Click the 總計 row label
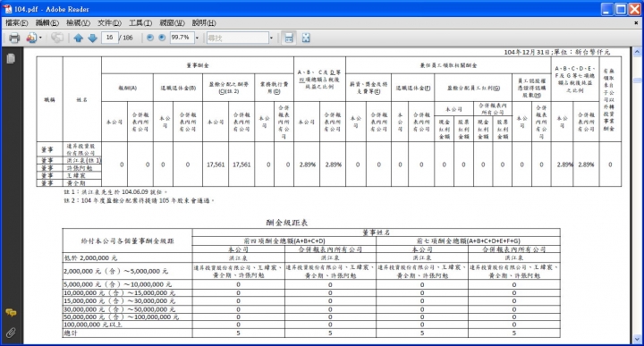Image resolution: width=644 pixels, height=346 pixels. tap(71, 333)
